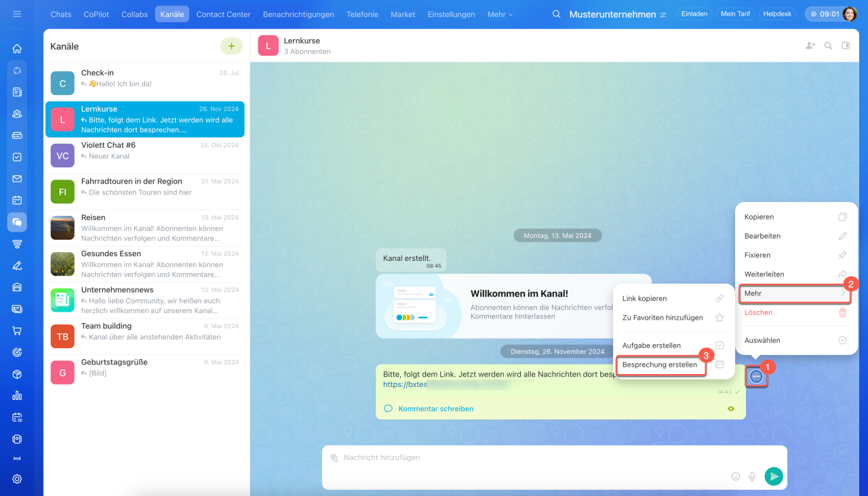Send the message with the green arrow

point(774,476)
